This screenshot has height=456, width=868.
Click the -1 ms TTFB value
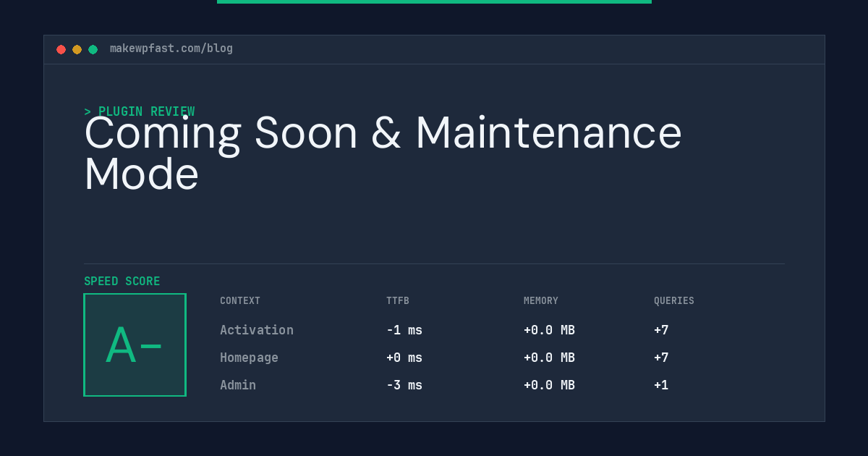coord(404,330)
